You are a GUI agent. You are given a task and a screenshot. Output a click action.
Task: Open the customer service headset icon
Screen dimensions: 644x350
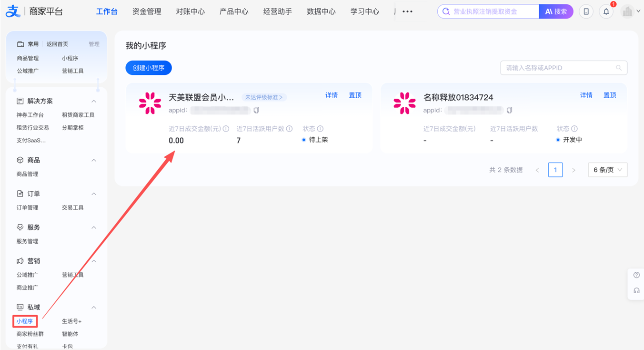[x=636, y=290]
